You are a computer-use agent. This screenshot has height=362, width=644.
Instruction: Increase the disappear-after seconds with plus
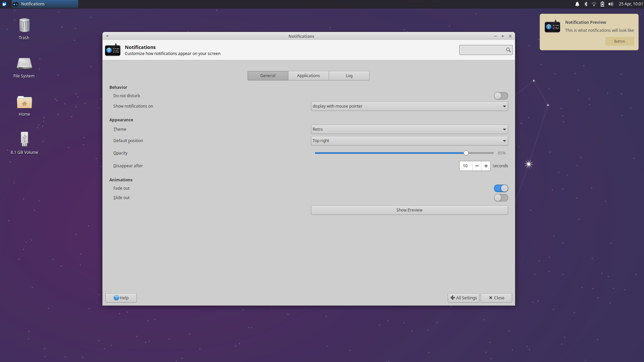pos(486,166)
